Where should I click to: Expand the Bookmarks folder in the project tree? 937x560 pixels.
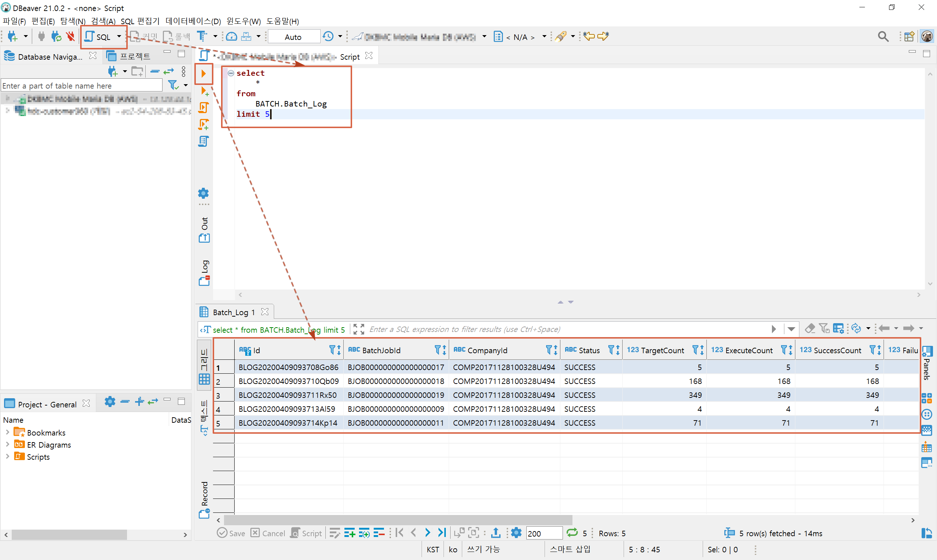(8, 433)
